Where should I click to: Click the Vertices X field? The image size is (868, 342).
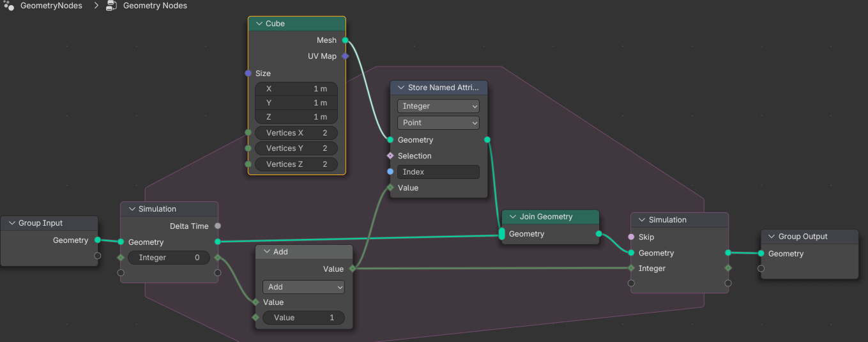point(296,133)
